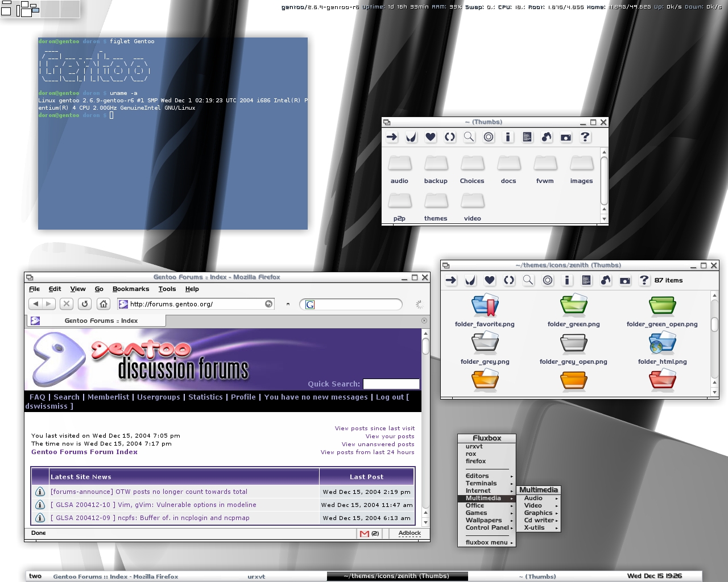The height and width of the screenshot is (582, 728).
Task: Toggle thumbnails camera icon in the ~ (Thumbs) window
Action: [x=566, y=137]
